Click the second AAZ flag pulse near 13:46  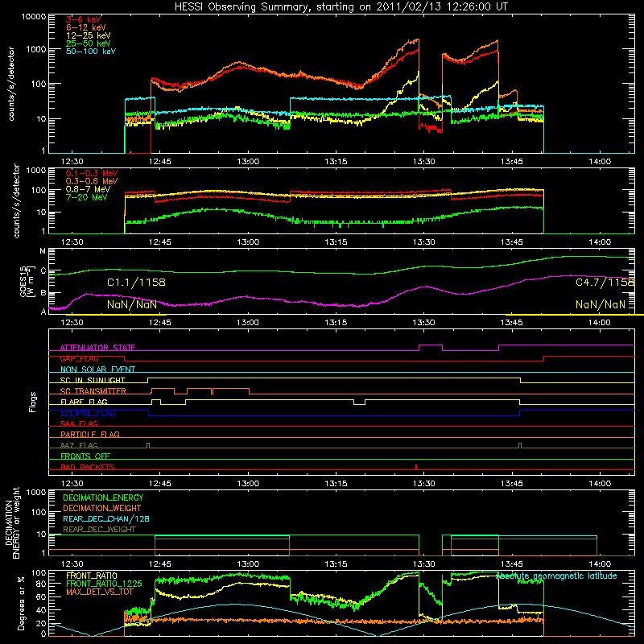520,445
